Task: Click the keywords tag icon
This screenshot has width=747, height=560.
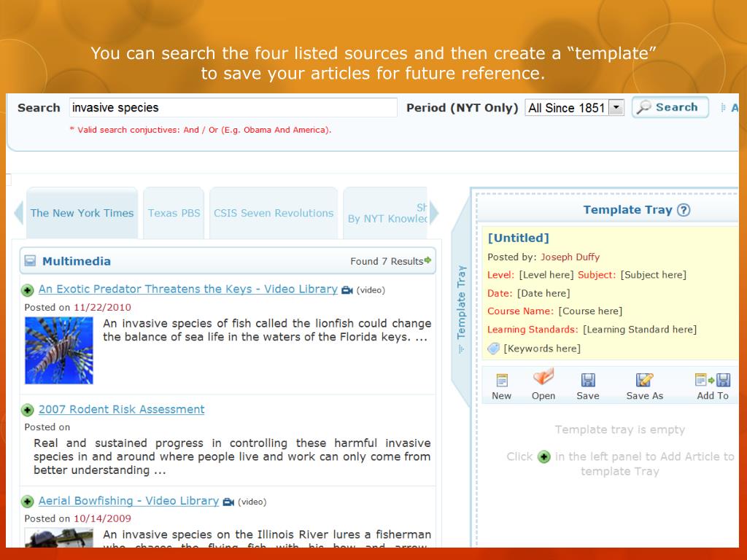Action: 494,349
